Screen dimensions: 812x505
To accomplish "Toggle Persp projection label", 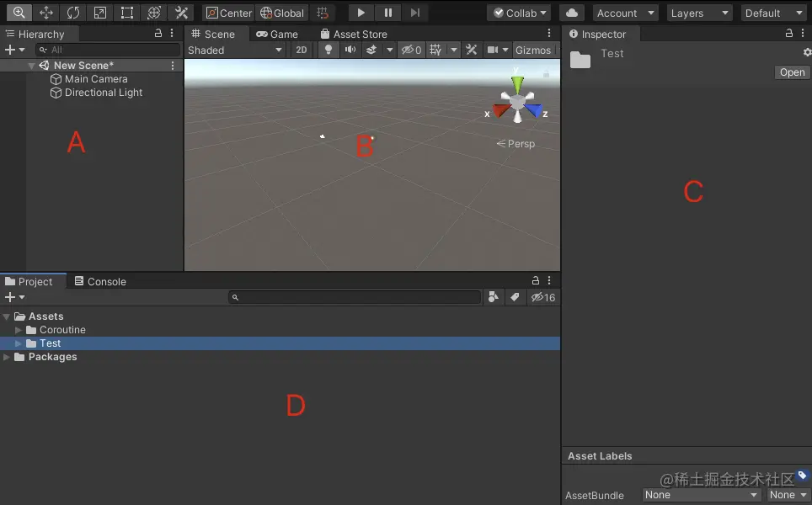I will coord(516,143).
